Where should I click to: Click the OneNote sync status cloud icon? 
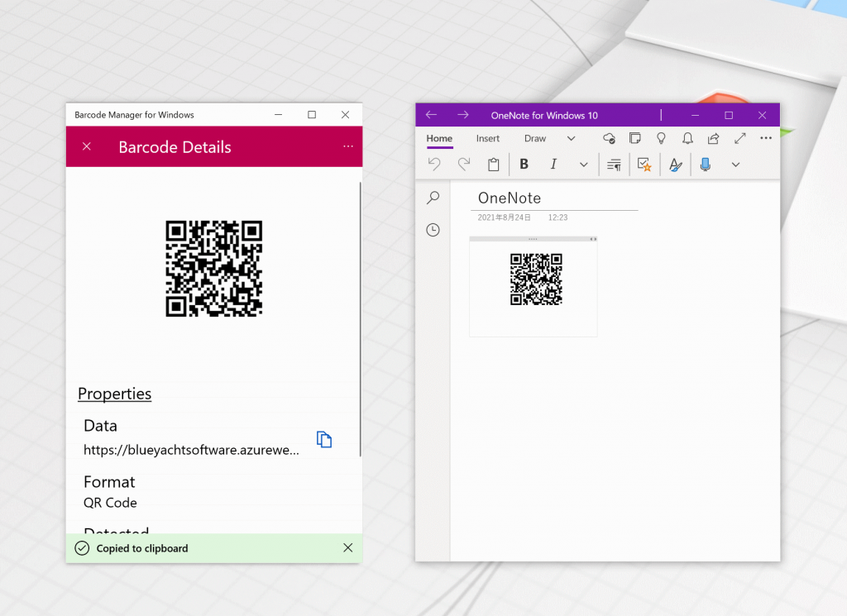click(x=609, y=139)
